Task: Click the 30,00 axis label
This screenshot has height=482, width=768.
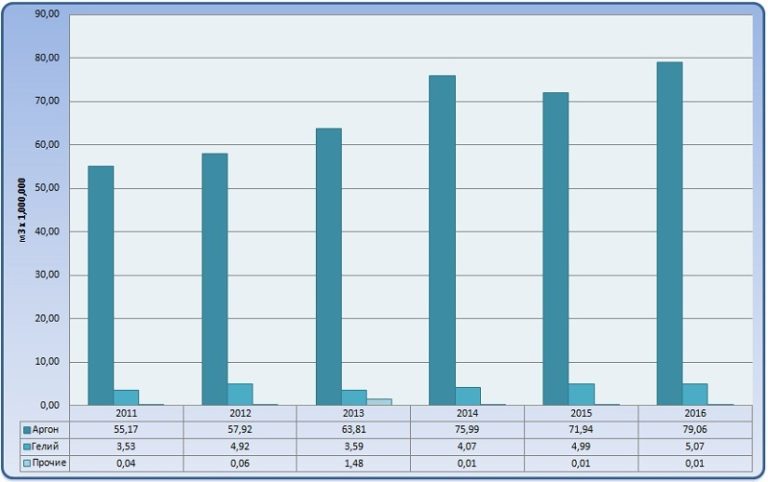Action: [47, 275]
